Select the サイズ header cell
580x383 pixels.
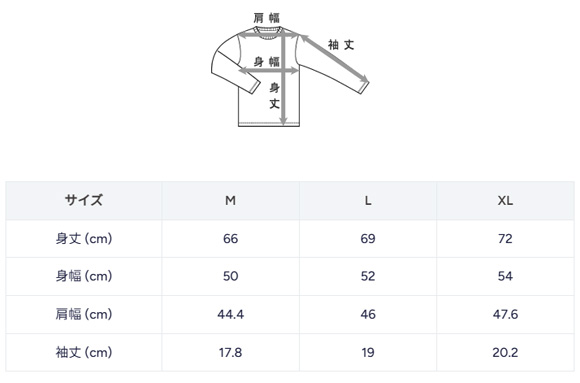point(84,201)
